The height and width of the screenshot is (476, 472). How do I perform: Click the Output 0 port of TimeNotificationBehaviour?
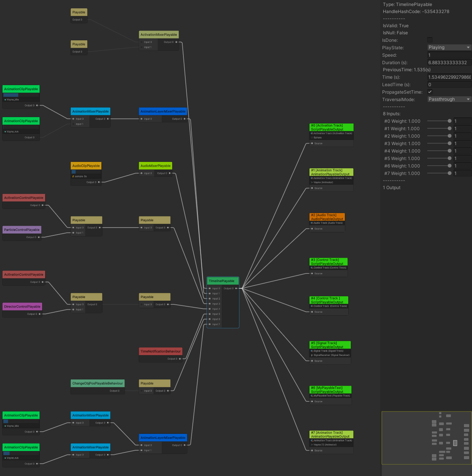[x=180, y=359]
